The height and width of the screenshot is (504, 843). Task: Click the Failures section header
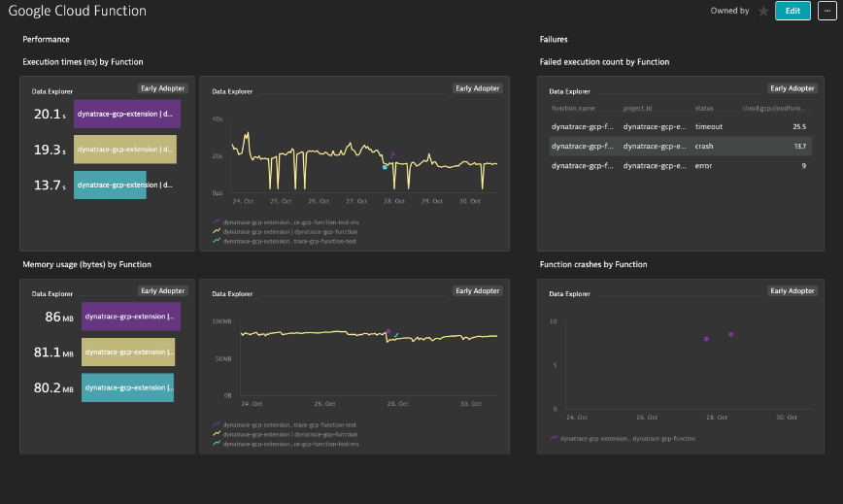(554, 39)
